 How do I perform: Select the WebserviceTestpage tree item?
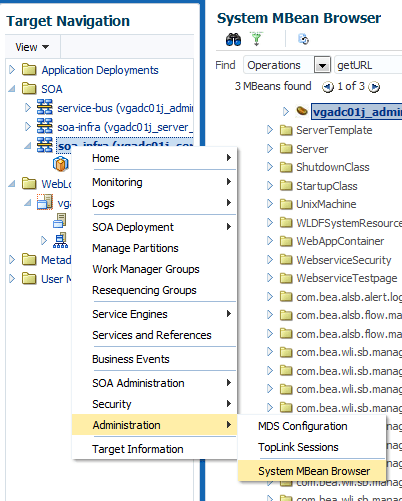pyautogui.click(x=347, y=278)
